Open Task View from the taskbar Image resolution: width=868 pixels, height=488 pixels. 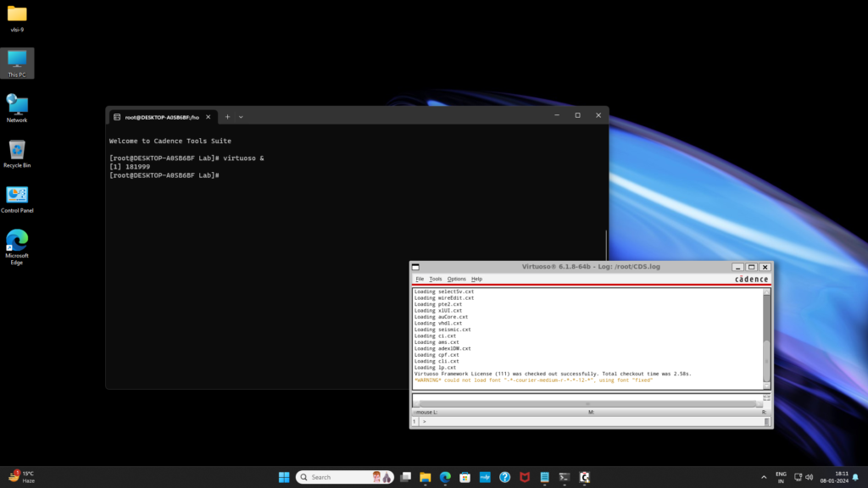tap(406, 477)
